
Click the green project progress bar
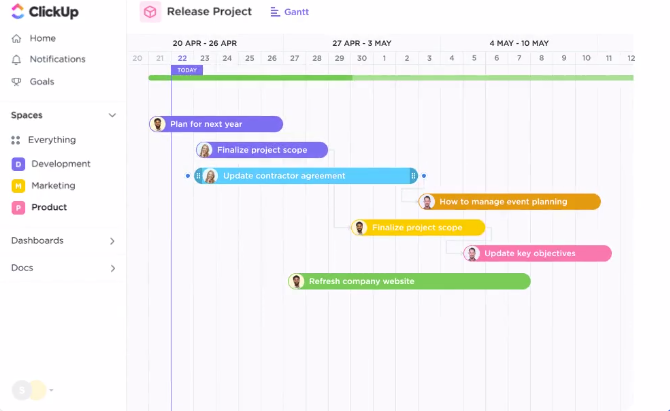[250, 77]
